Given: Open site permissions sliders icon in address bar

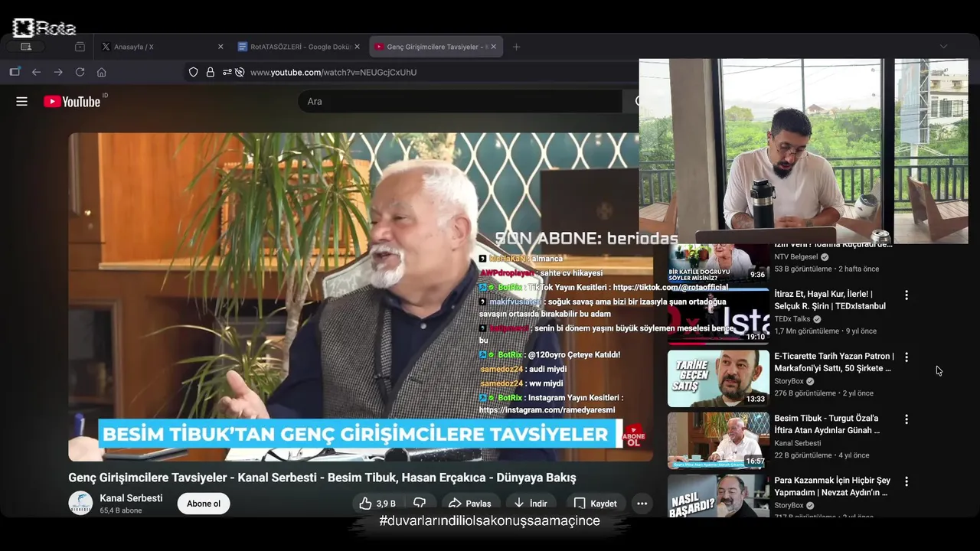Looking at the screenshot, I should pos(227,72).
